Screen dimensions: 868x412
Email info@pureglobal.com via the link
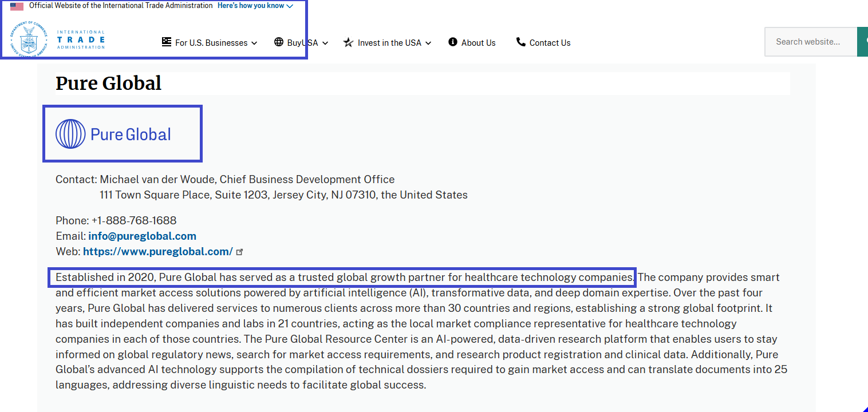click(142, 236)
